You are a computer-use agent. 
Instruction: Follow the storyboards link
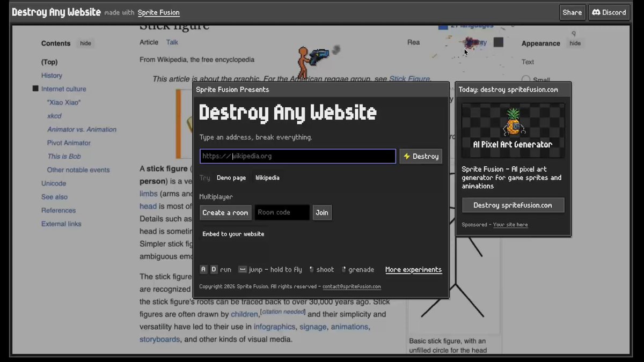click(x=160, y=339)
